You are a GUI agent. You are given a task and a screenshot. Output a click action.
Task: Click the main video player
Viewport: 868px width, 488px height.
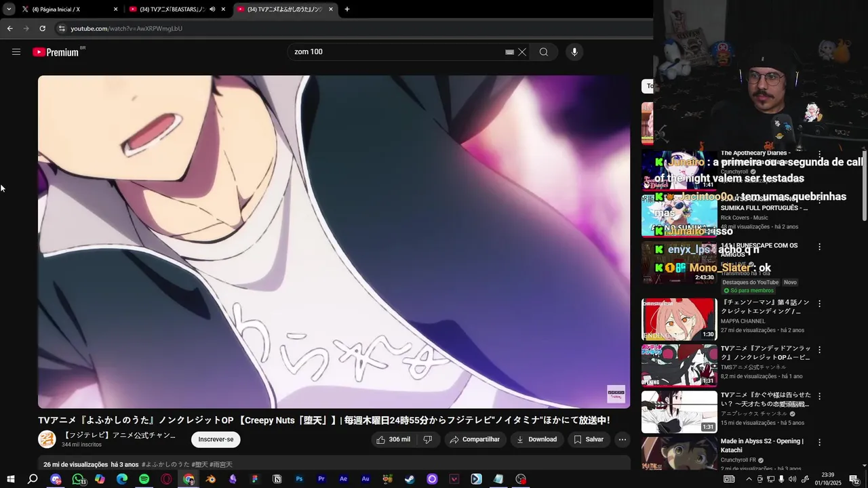pos(334,242)
